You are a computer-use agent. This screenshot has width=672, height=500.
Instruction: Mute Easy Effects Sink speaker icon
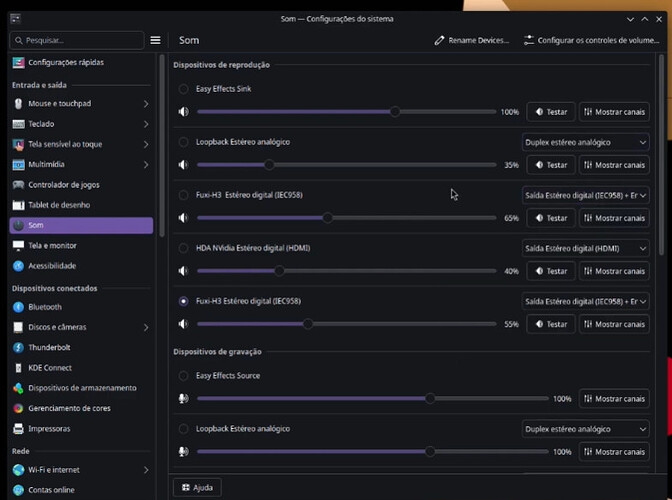[x=183, y=112]
